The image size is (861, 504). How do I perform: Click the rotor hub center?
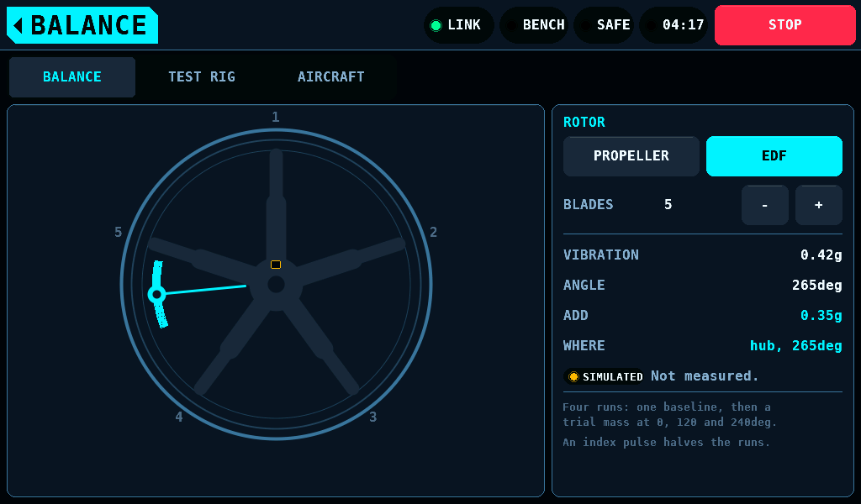click(x=276, y=285)
